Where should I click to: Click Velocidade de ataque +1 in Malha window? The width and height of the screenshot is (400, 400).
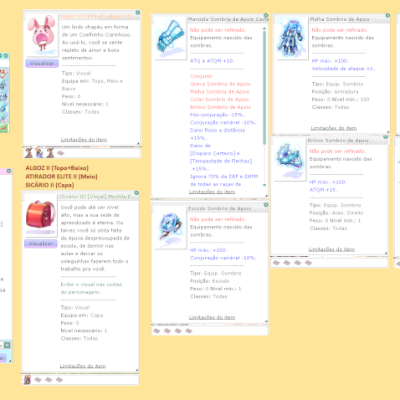343,69
